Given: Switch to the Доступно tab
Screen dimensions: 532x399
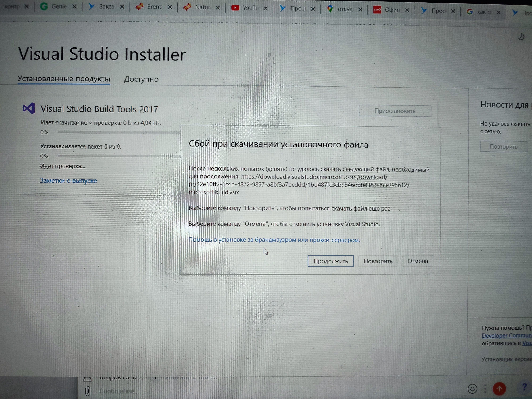Looking at the screenshot, I should click(141, 79).
